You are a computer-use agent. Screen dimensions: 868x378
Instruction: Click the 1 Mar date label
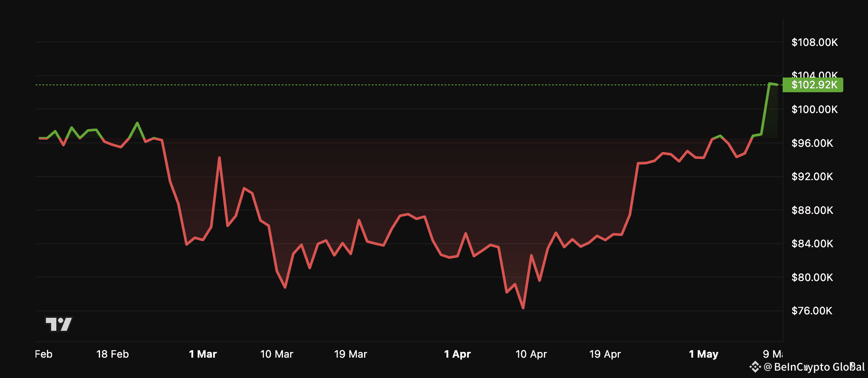point(203,354)
